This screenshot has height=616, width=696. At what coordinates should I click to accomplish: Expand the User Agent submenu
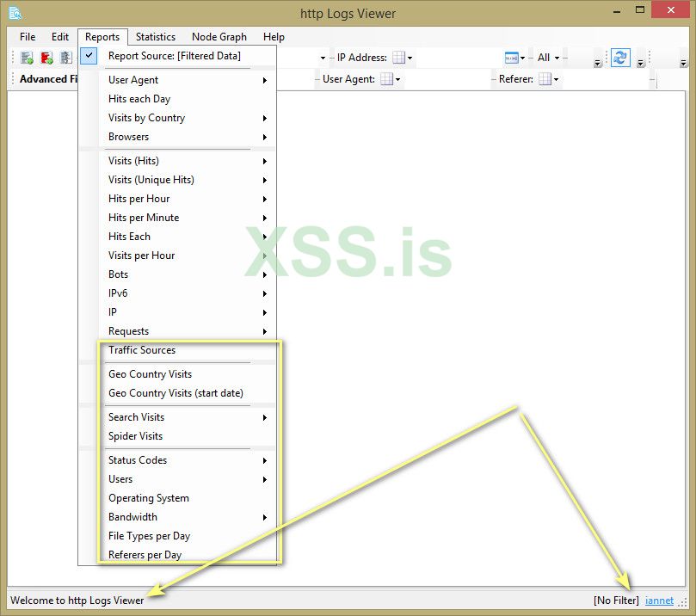(177, 80)
